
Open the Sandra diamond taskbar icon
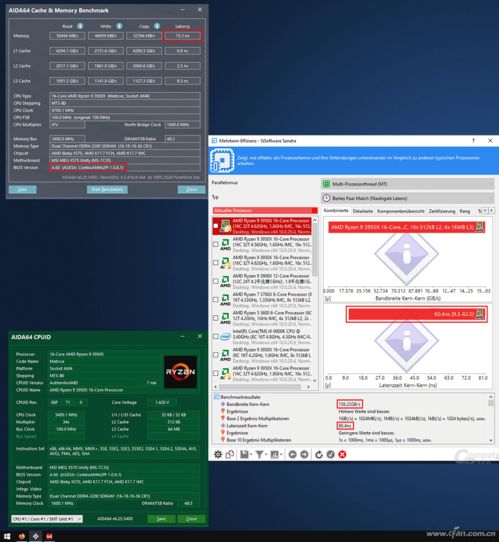[36, 536]
